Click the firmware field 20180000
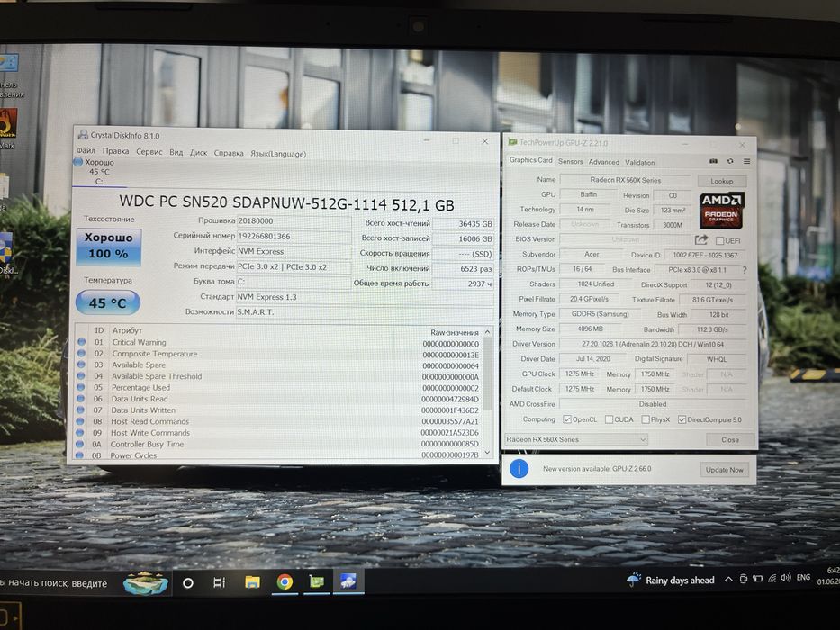The image size is (840, 630). (x=294, y=221)
